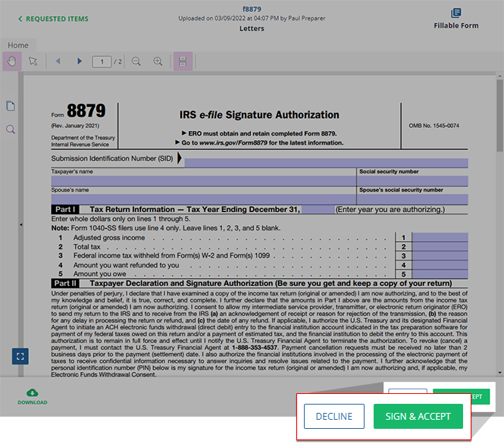The height and width of the screenshot is (447, 504).
Task: Click the page number input field
Action: [x=102, y=61]
